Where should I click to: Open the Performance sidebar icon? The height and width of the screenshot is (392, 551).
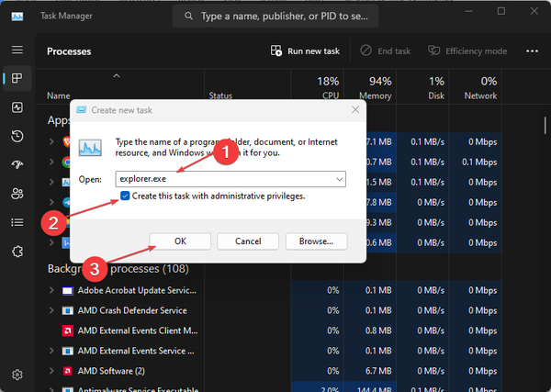(x=17, y=107)
